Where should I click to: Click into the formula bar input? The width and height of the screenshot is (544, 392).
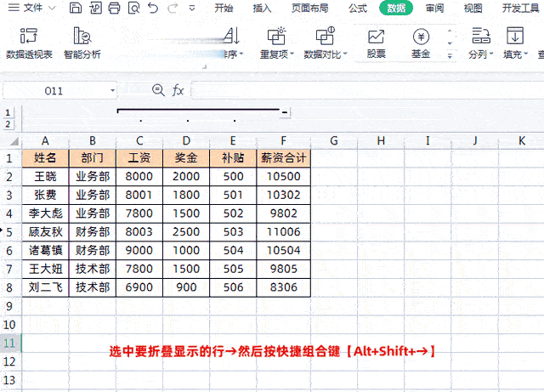point(367,90)
